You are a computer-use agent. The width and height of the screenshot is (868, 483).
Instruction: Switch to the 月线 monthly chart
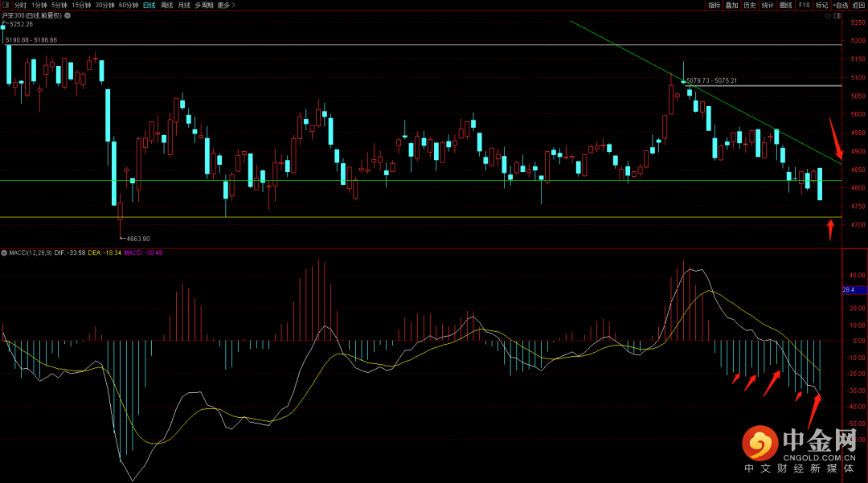(x=184, y=5)
